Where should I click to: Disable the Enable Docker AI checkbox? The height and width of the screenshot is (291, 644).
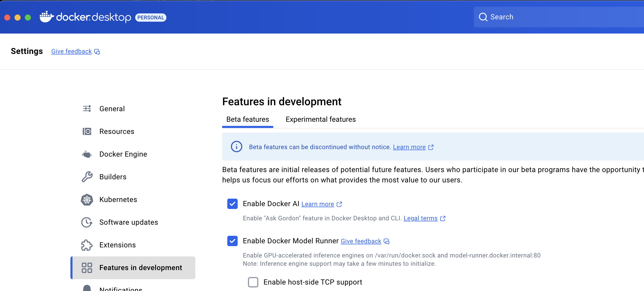pos(232,204)
